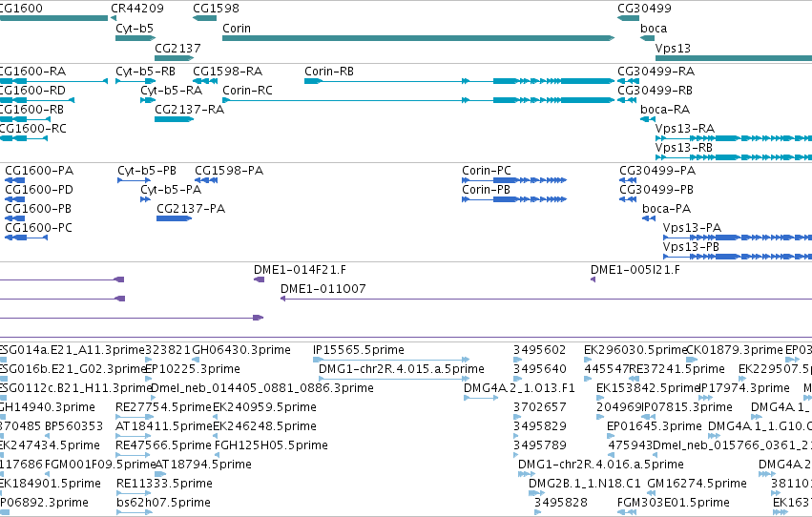Click the 3702657 feature label
The image size is (812, 517).
[540, 408]
